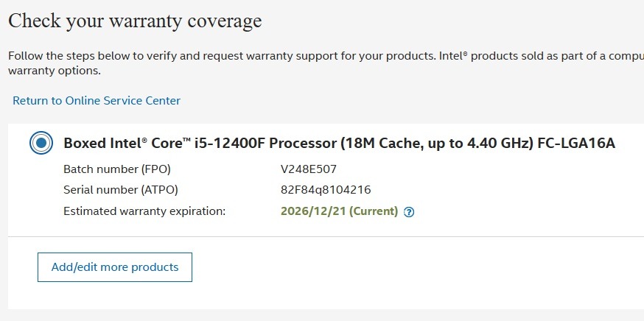
Task: Click the 'warranty options.' text line
Action: click(x=55, y=71)
